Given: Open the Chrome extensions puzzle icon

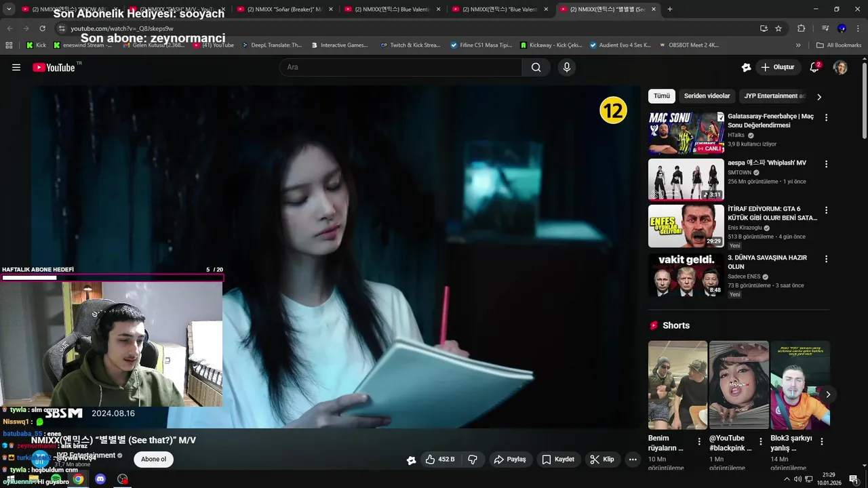Looking at the screenshot, I should 801,28.
